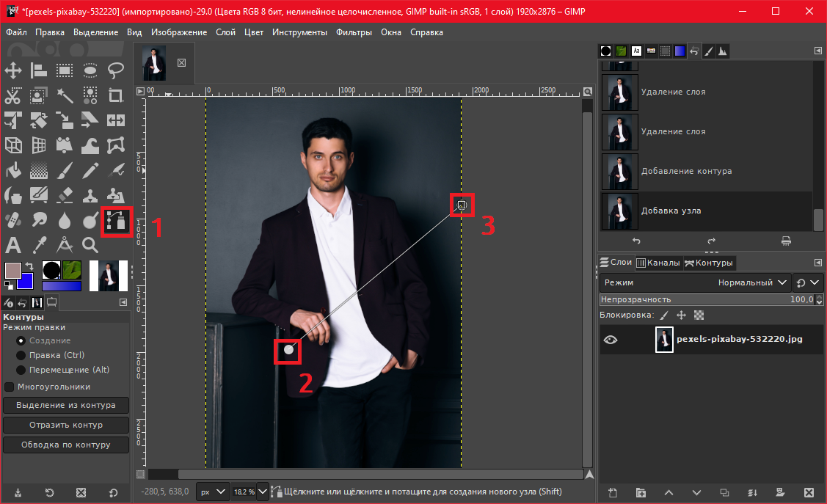Open blend mode group switch dropdown

pos(807,282)
